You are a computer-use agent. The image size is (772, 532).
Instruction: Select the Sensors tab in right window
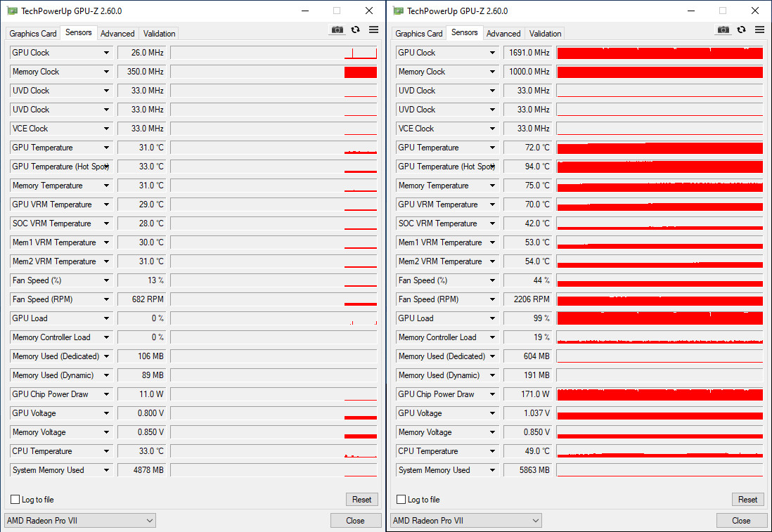(x=464, y=32)
